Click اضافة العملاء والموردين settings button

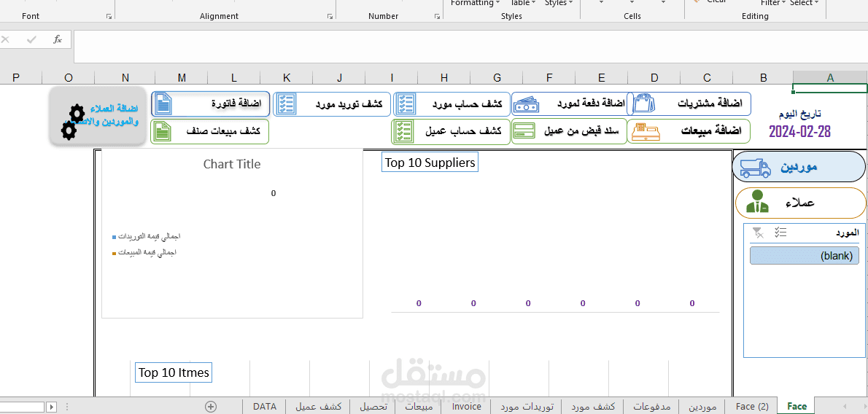click(x=98, y=117)
